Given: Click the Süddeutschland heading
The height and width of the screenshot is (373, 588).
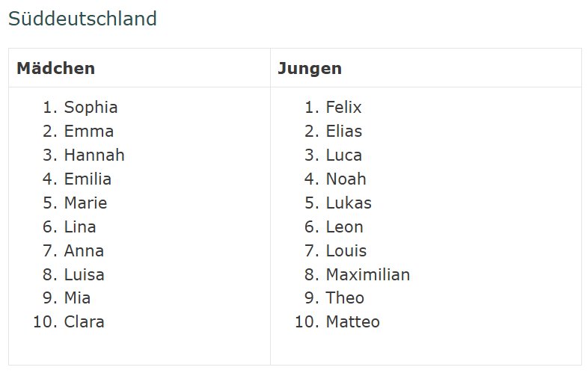Looking at the screenshot, I should pyautogui.click(x=82, y=19).
